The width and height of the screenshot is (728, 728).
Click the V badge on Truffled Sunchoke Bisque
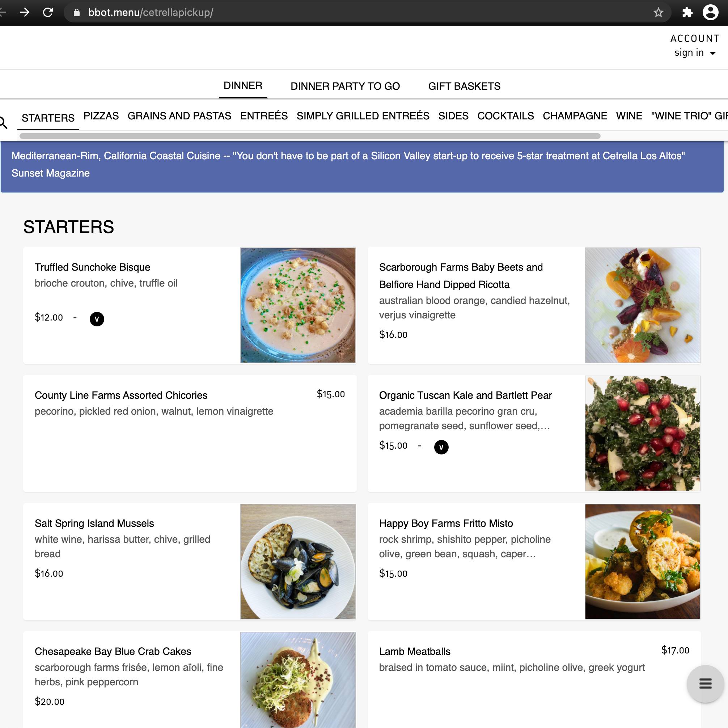(97, 319)
